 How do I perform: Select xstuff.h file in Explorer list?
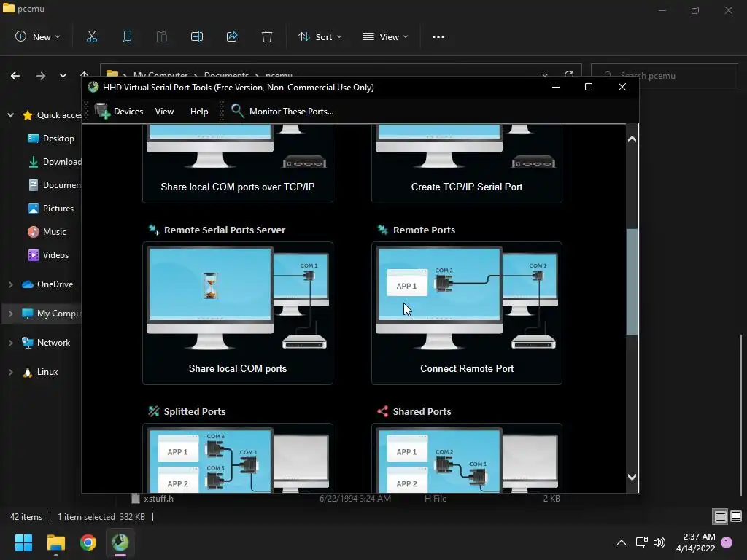click(158, 499)
